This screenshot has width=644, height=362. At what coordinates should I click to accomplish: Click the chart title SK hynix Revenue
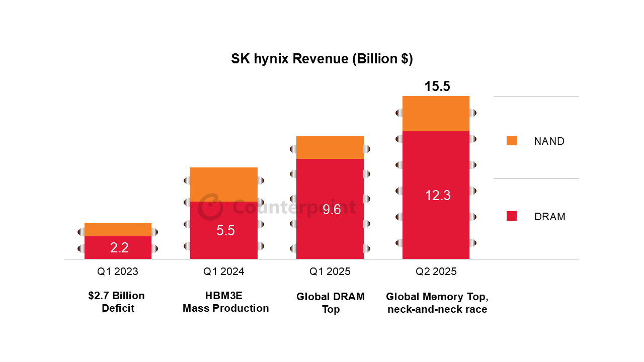click(x=321, y=59)
